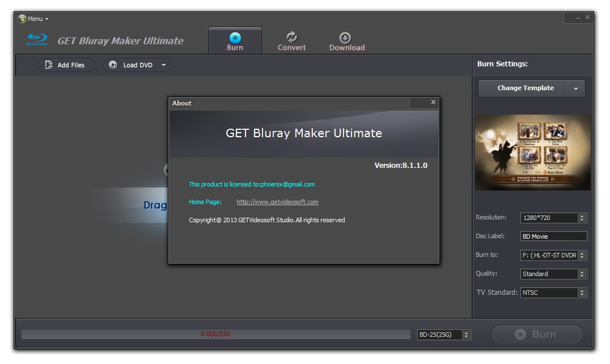The height and width of the screenshot is (364, 610).
Task: Open the TV Standard NTSC dropdown
Action: 553,293
